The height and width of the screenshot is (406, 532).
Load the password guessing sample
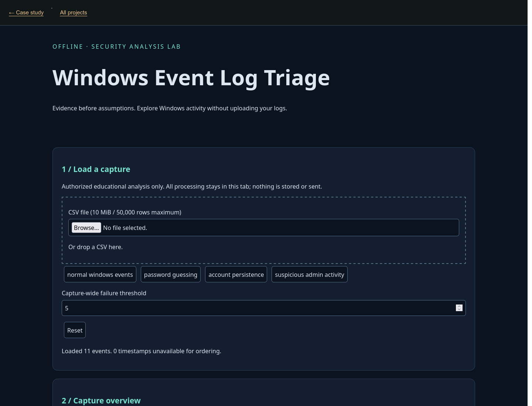pos(171,274)
